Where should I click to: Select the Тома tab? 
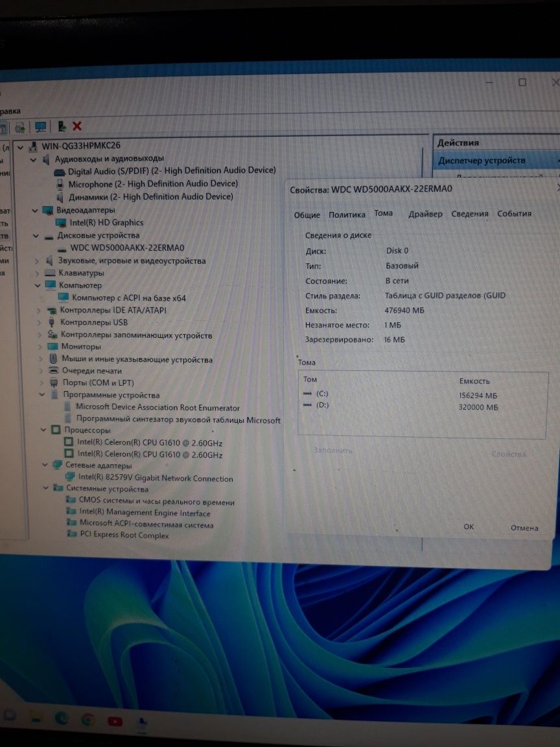point(383,213)
